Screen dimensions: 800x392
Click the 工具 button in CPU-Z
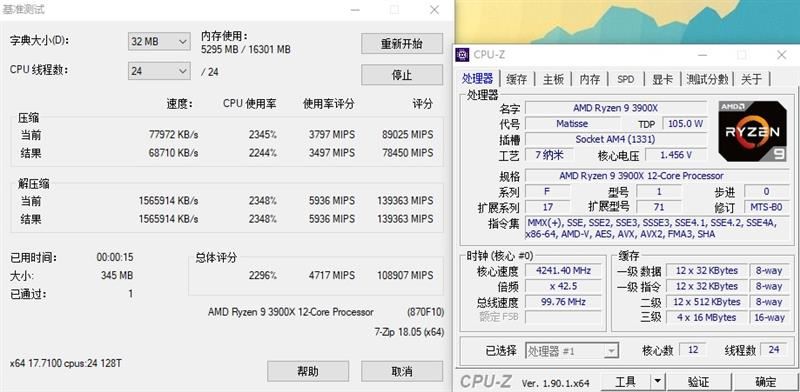626,381
